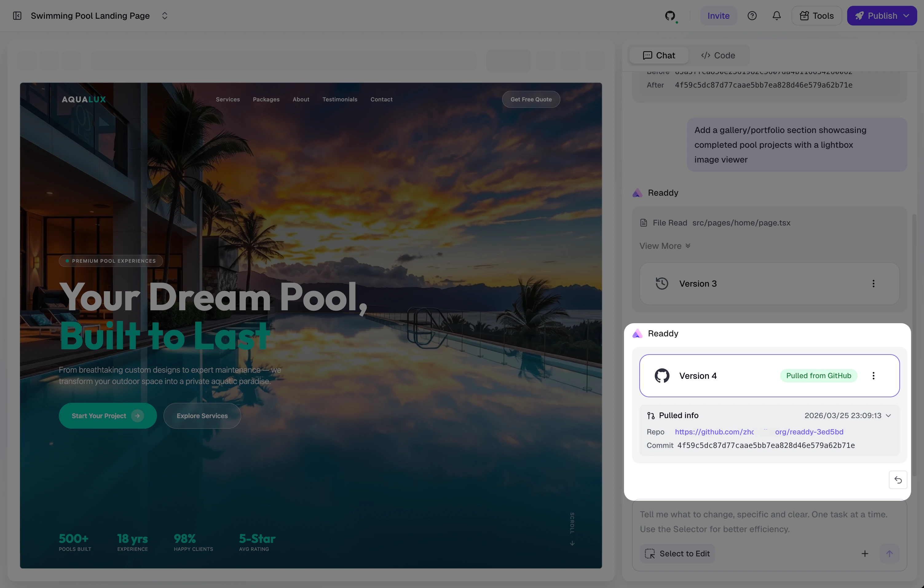Switch to the Code tab
Screen dimensions: 924x588
(718, 55)
